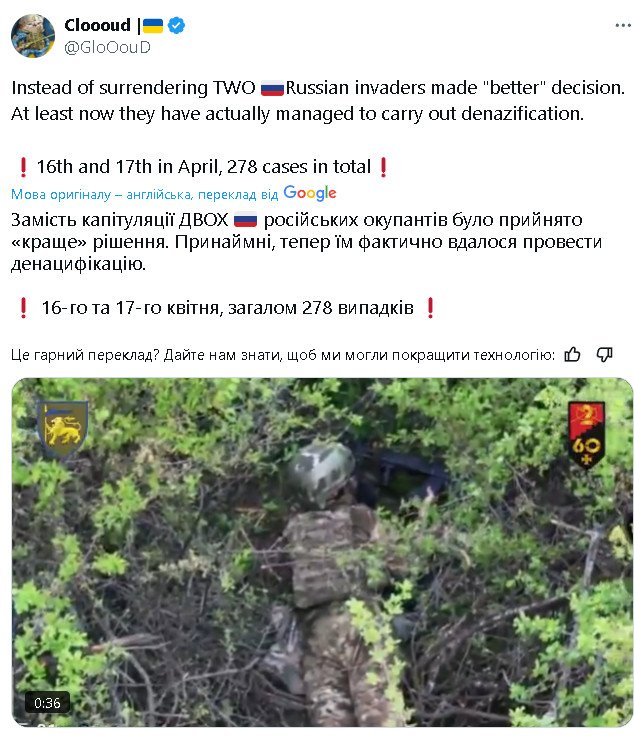Click the red 60 brigade emblem on the video

click(x=586, y=435)
